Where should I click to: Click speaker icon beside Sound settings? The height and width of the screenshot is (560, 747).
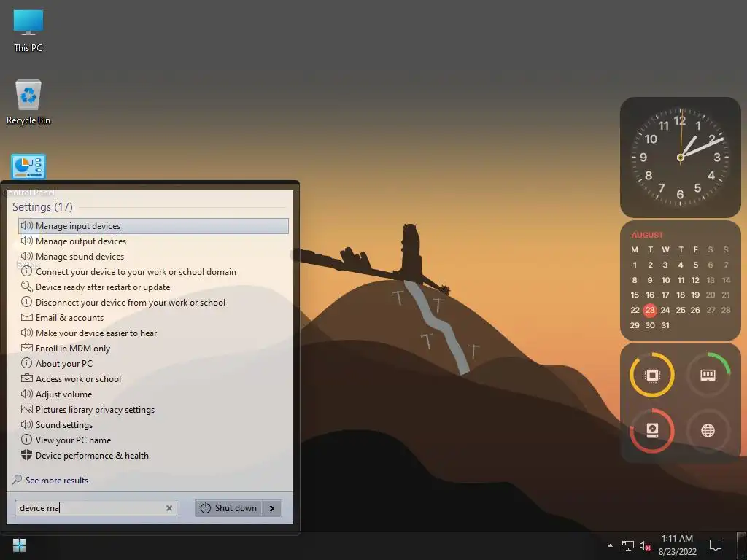pos(27,424)
